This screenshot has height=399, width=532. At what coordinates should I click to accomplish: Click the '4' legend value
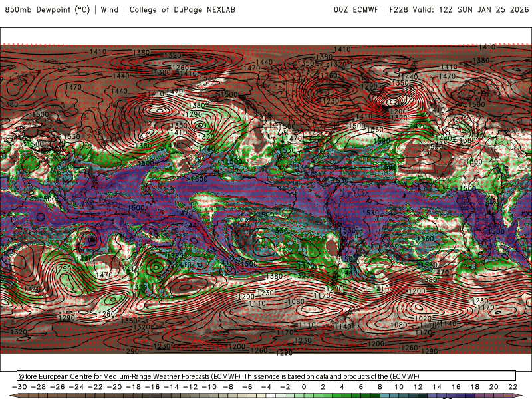[x=342, y=387]
